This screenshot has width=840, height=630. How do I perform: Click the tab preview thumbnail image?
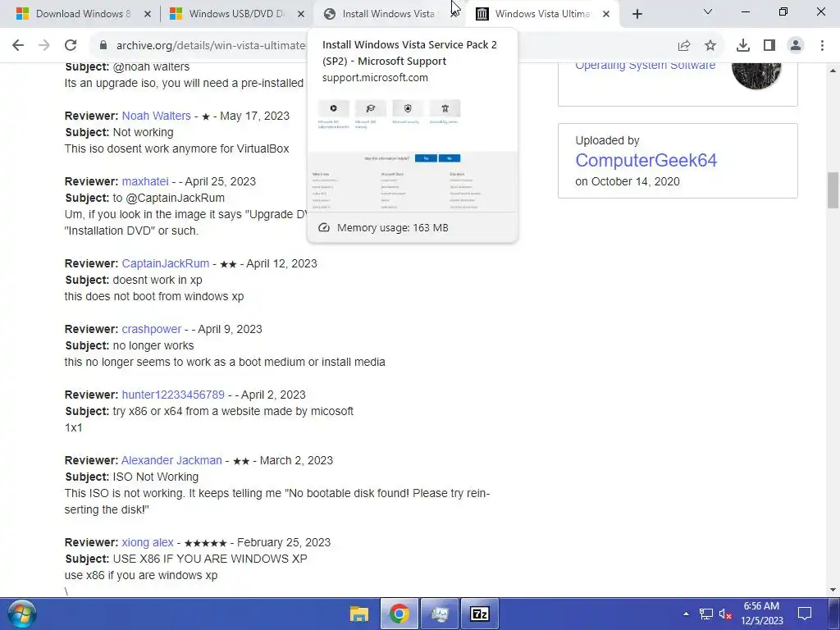pos(412,154)
